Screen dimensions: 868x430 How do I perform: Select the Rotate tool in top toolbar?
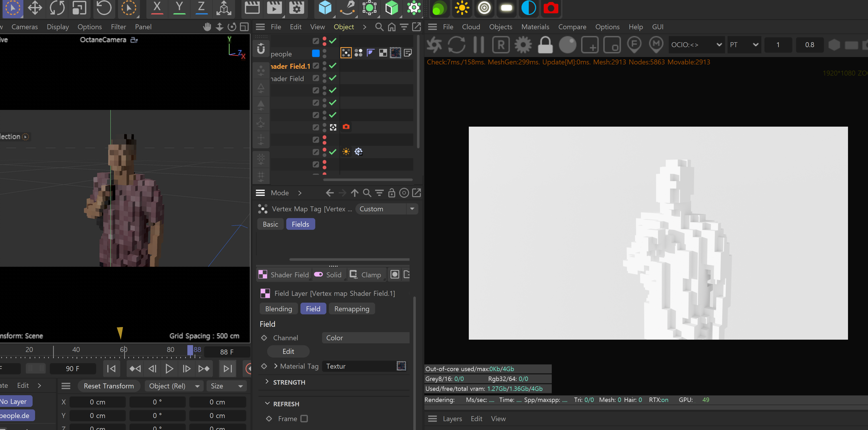tap(57, 8)
